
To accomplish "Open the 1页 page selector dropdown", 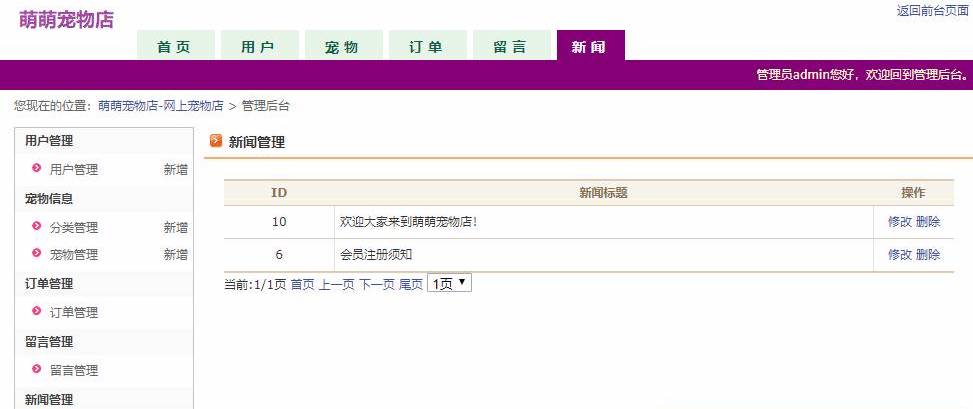I will (x=449, y=284).
